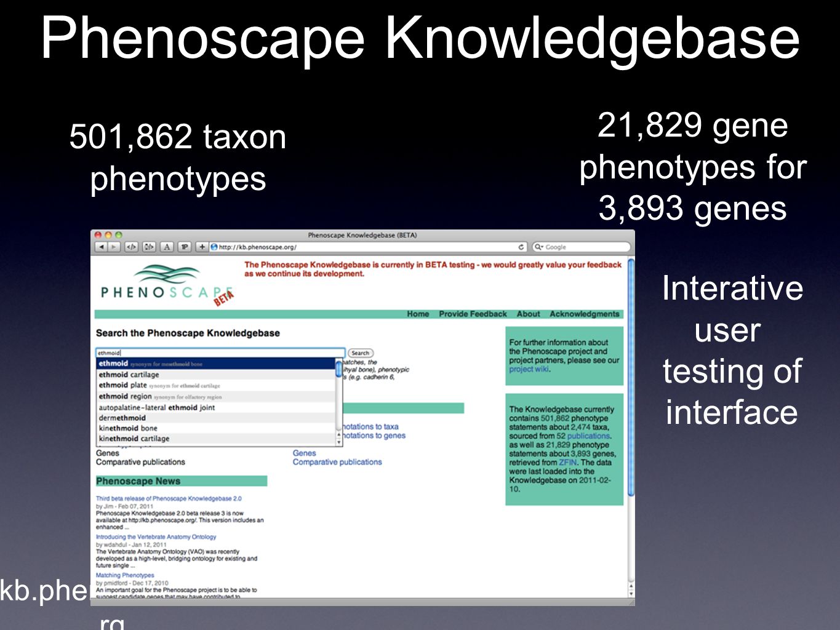Click the letter A text toolbar icon
840x630 pixels.
[167, 247]
